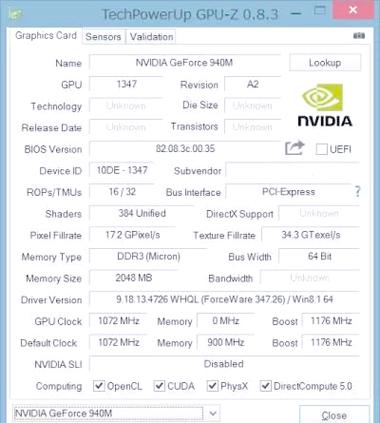This screenshot has width=380, height=423.
Task: Click the GPU Clock value 1072 MHz
Action: pyautogui.click(x=118, y=321)
